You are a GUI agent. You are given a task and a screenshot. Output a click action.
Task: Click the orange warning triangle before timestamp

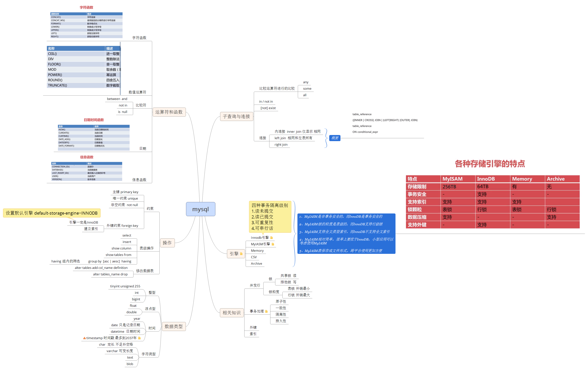[x=84, y=338]
